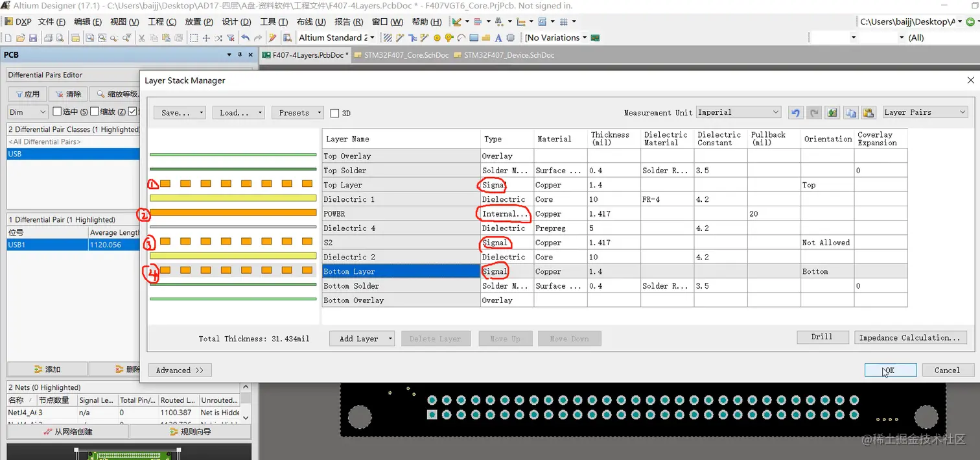Click Cancel in Layer Stack Manager
980x460 pixels.
[x=947, y=370]
